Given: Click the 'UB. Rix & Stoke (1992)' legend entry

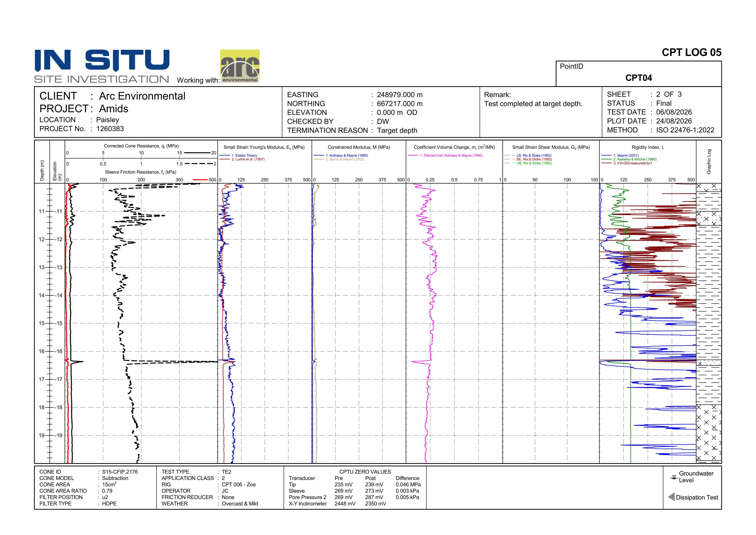Looking at the screenshot, I should [534, 163].
